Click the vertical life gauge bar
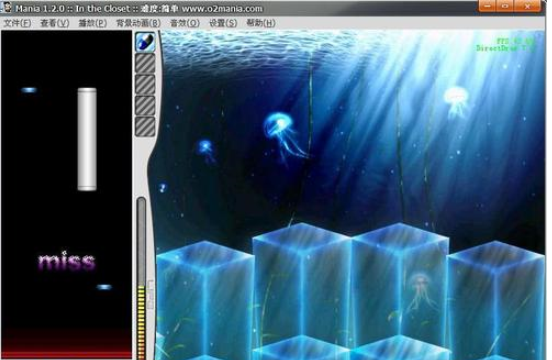This screenshot has width=552, height=360. tap(141, 278)
